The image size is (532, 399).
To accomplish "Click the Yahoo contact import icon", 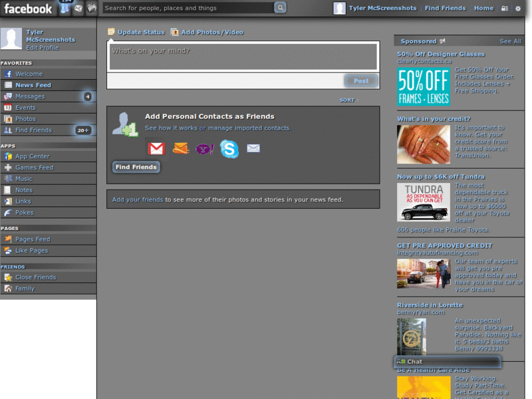I will click(x=205, y=148).
